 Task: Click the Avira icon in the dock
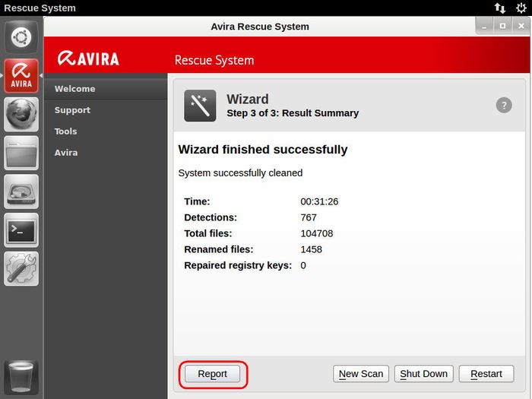[x=21, y=75]
